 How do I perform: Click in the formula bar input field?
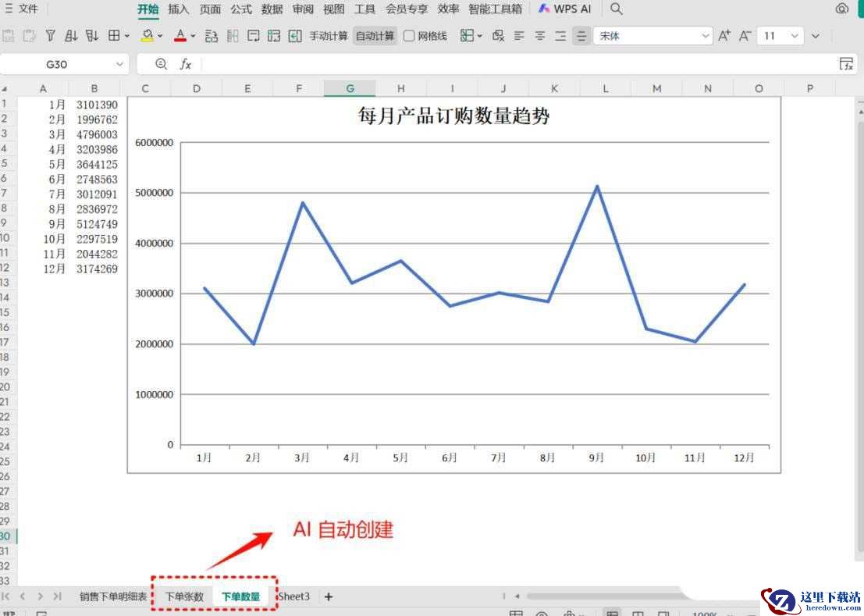518,65
